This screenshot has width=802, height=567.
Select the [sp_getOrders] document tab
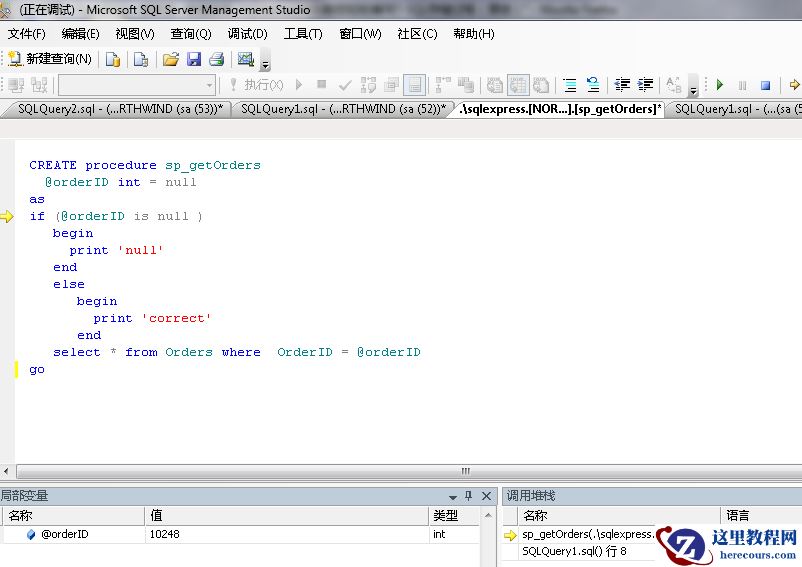pyautogui.click(x=560, y=109)
